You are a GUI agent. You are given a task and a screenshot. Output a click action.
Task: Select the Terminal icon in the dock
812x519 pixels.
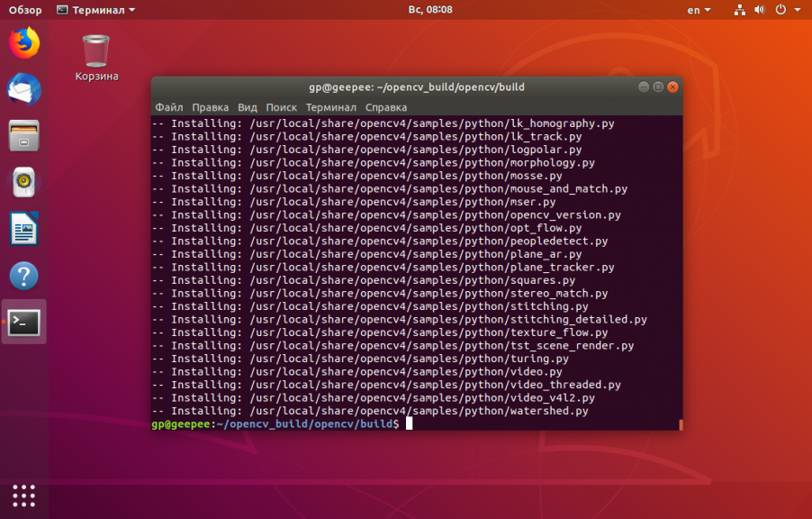pyautogui.click(x=23, y=322)
